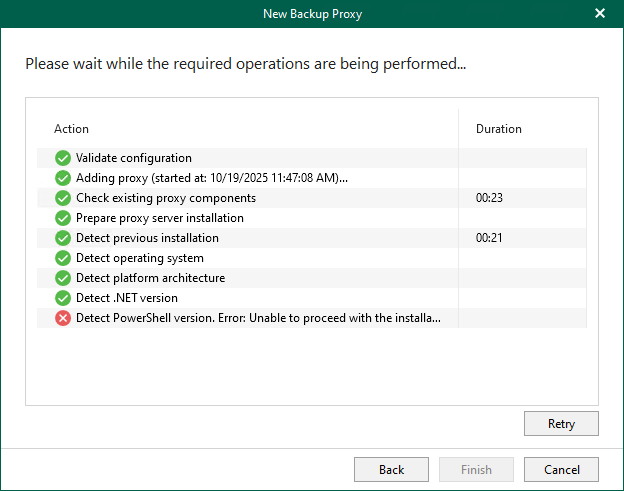
Task: Click the green check for Detect platform architecture
Action: coord(63,278)
